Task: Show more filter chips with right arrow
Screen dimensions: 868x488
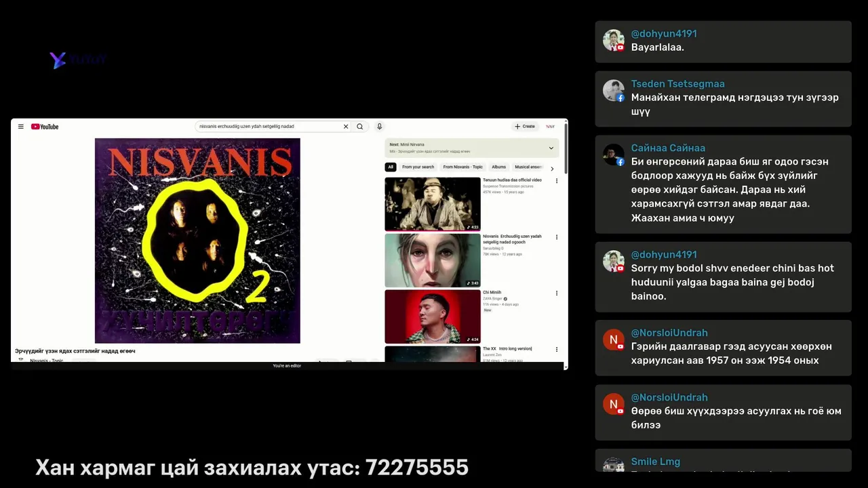Action: [552, 168]
